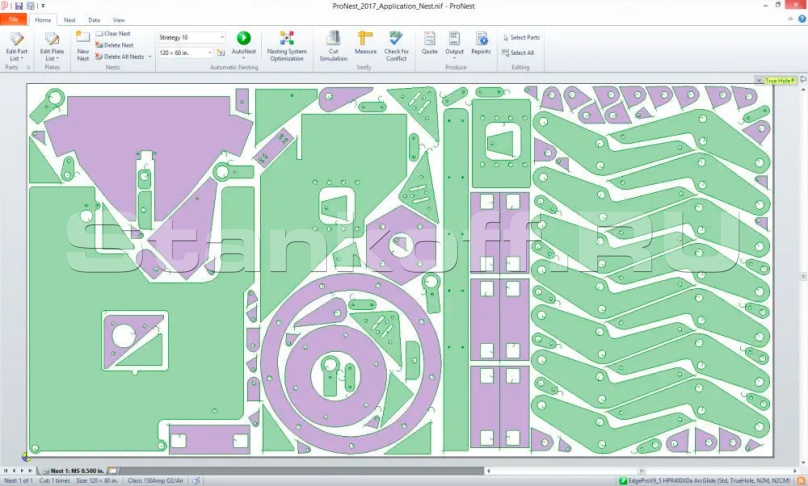Select the Measure tool

coord(365,43)
